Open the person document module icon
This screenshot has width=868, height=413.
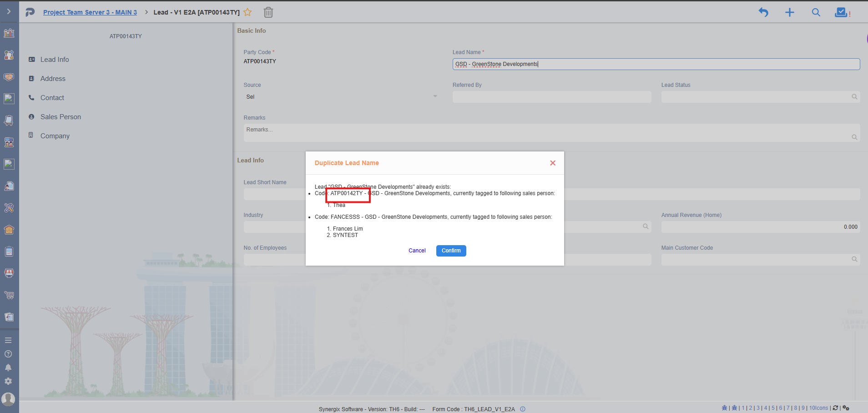[9, 186]
